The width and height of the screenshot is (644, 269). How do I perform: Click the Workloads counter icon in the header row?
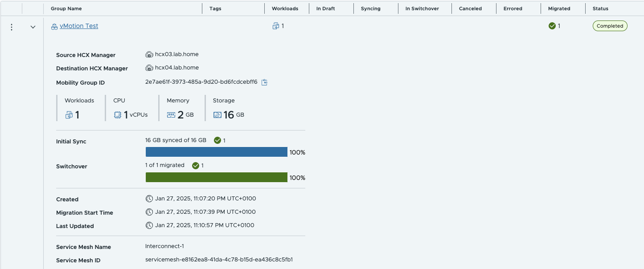click(275, 26)
